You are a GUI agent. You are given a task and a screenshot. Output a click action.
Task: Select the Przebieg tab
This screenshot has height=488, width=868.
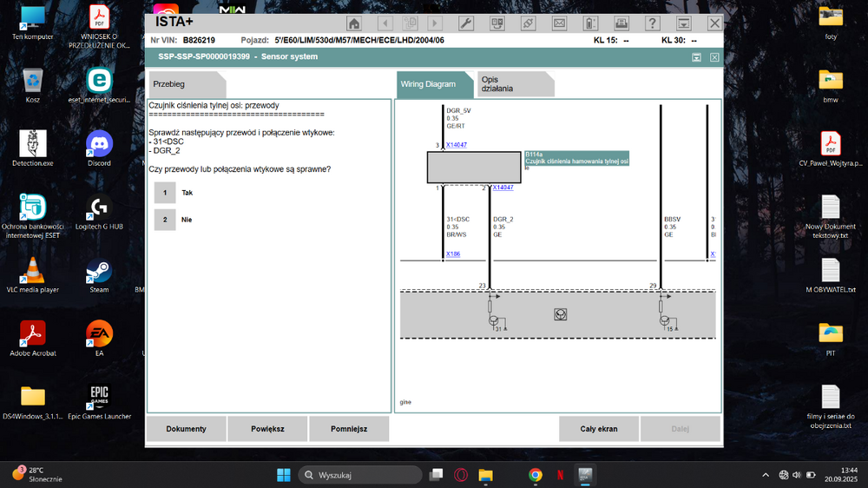coord(187,84)
